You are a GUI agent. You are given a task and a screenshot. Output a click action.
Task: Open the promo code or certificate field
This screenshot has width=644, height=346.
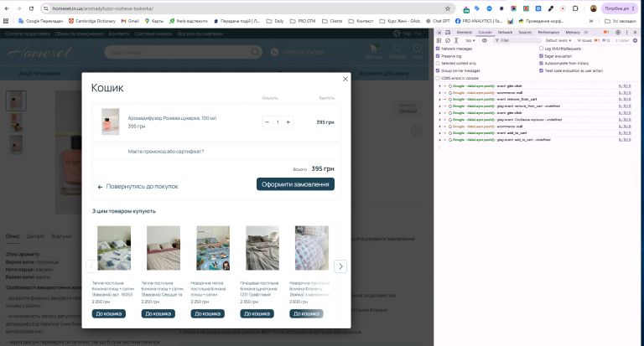166,152
